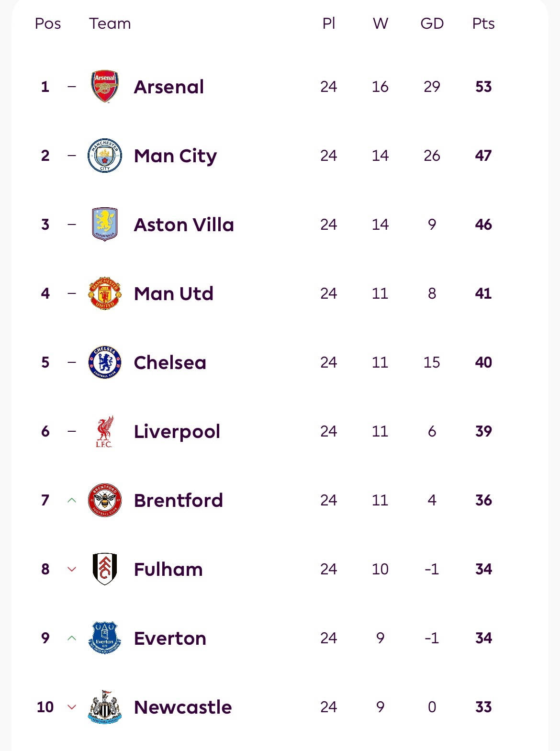
Task: Tap the Man City club badge
Action: pyautogui.click(x=105, y=156)
